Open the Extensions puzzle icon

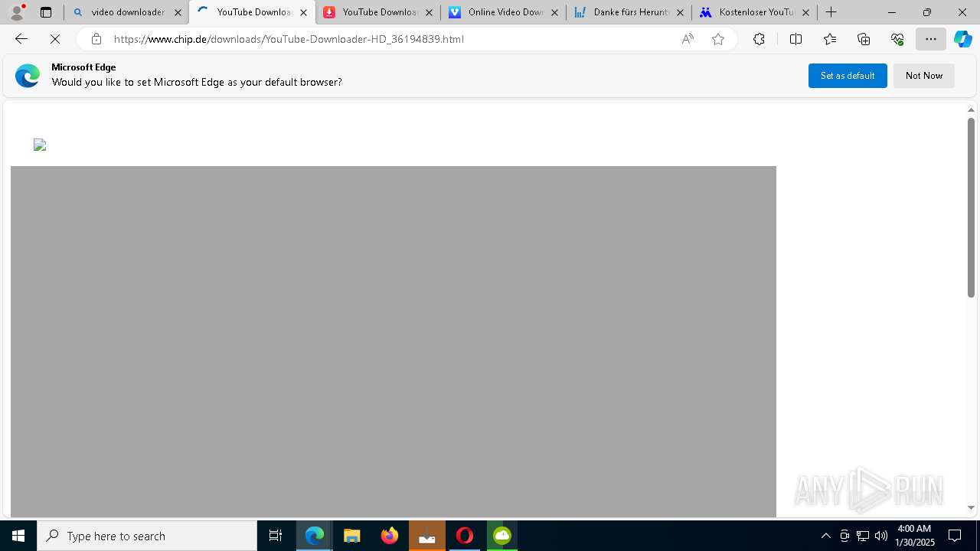(759, 39)
